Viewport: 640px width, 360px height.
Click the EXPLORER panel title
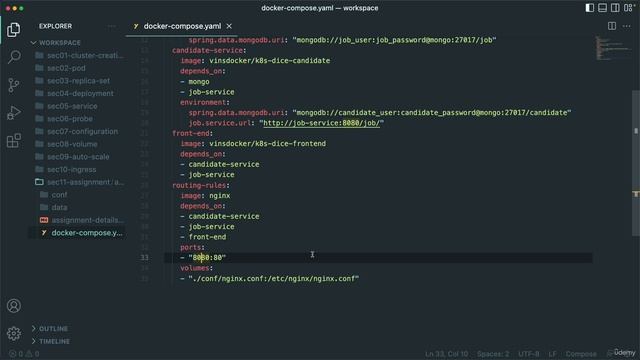[56, 26]
